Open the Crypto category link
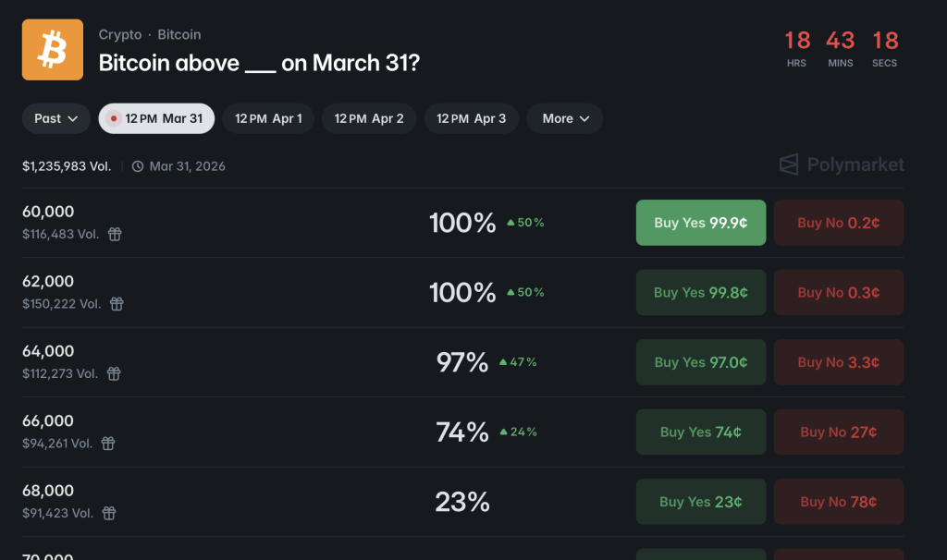Viewport: 947px width, 560px height. coord(120,34)
